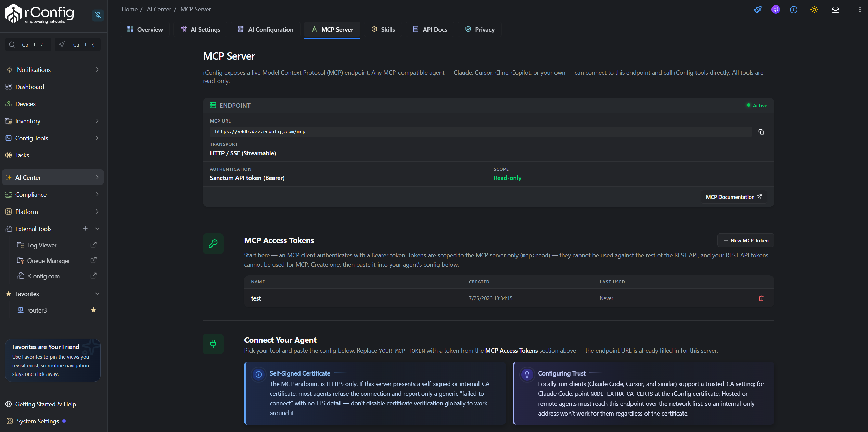Viewport: 868px width, 432px height.
Task: Select the MCP Server tab
Action: coord(332,29)
